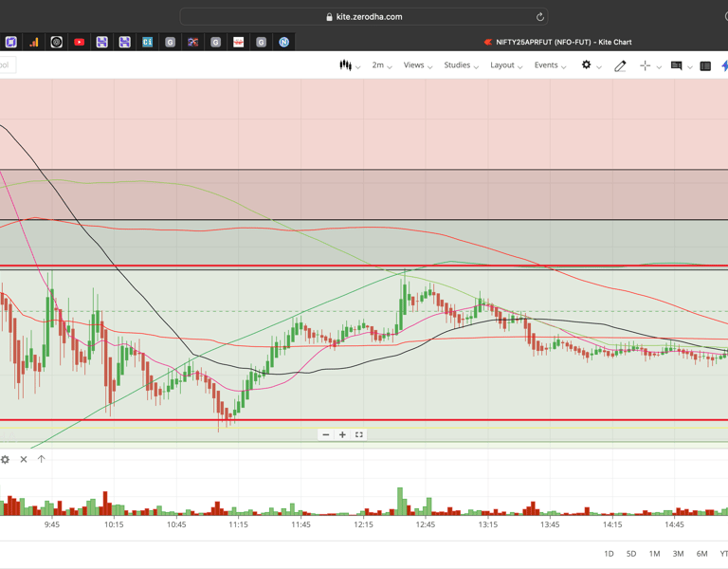Click the kite.zerodha.com address bar
Viewport: 728px width, 569px height.
(364, 17)
